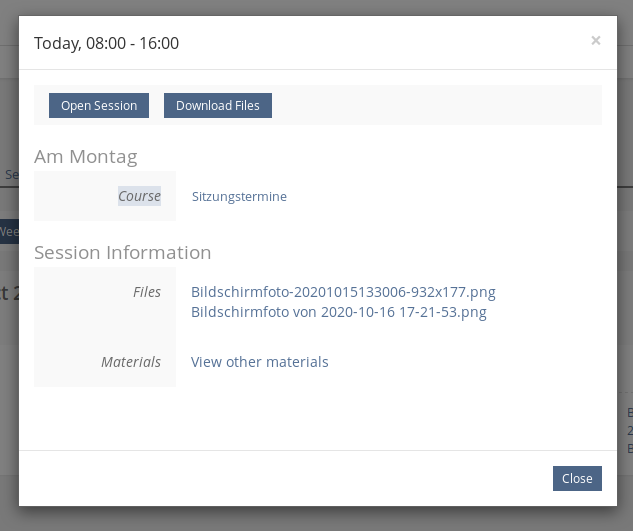633x531 pixels.
Task: Click the gray toolbar area right of Download Files
Action: coord(435,105)
